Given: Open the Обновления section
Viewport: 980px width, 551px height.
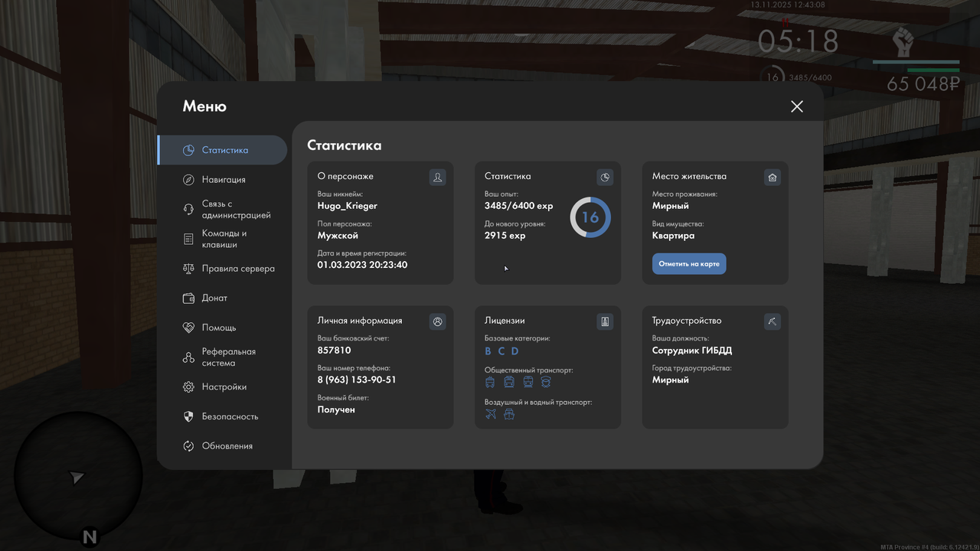Looking at the screenshot, I should click(222, 446).
